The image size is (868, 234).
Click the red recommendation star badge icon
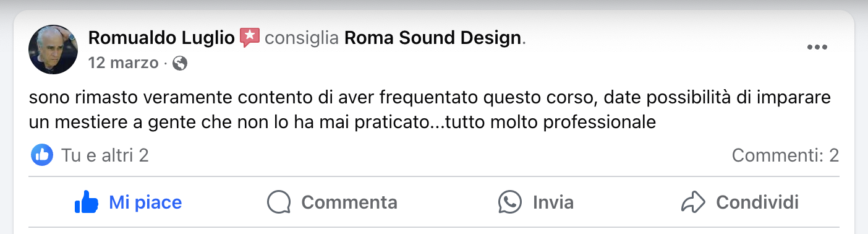pyautogui.click(x=250, y=38)
